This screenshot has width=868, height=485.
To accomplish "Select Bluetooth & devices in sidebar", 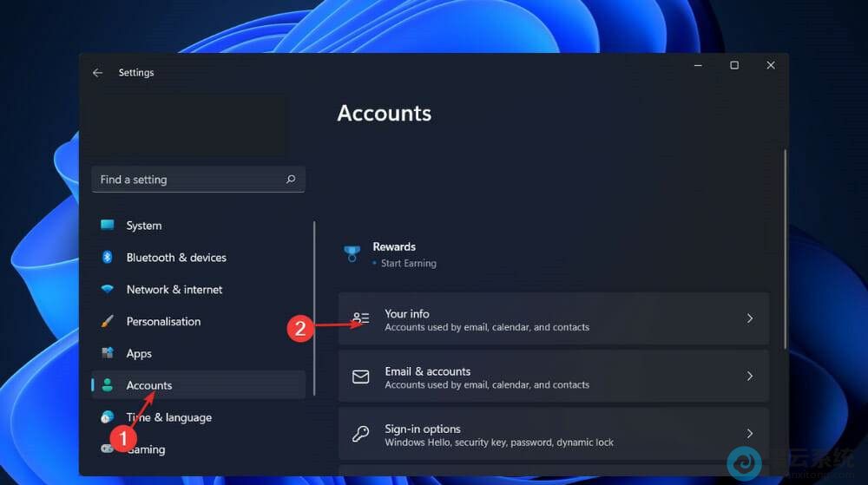I will [175, 258].
